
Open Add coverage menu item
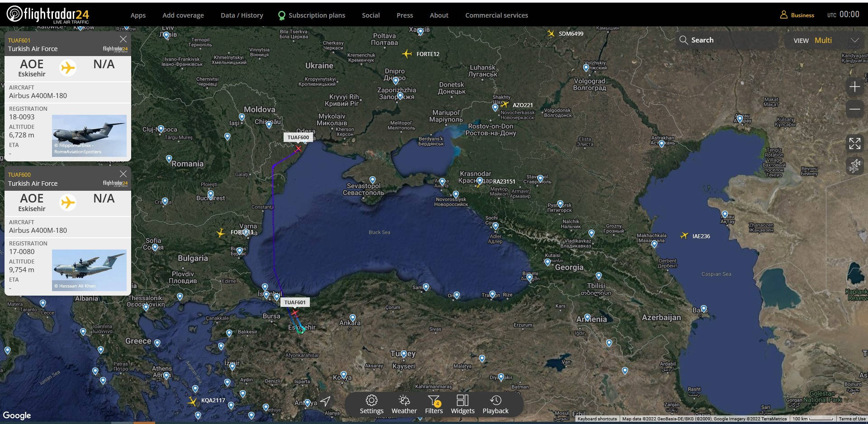pyautogui.click(x=183, y=15)
